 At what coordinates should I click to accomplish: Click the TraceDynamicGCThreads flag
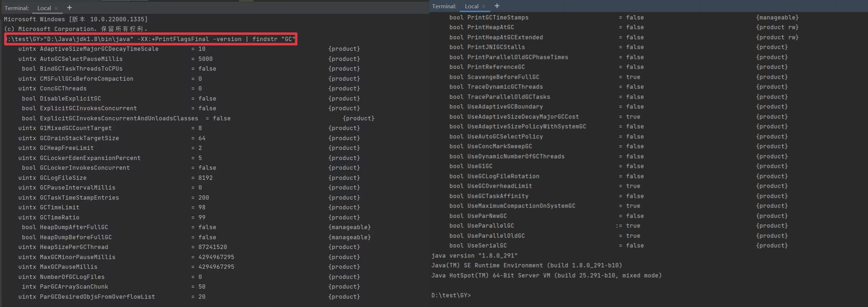click(x=505, y=86)
